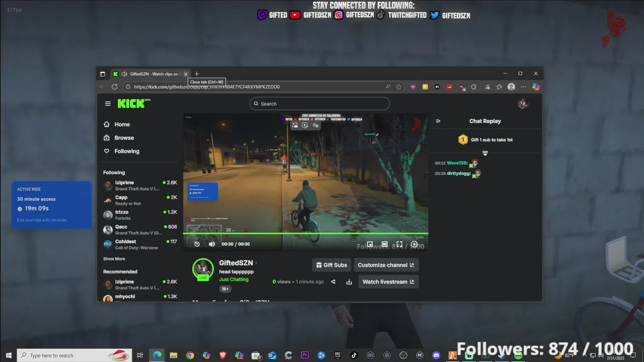
Task: Open the user profile avatar menu
Action: tap(523, 104)
